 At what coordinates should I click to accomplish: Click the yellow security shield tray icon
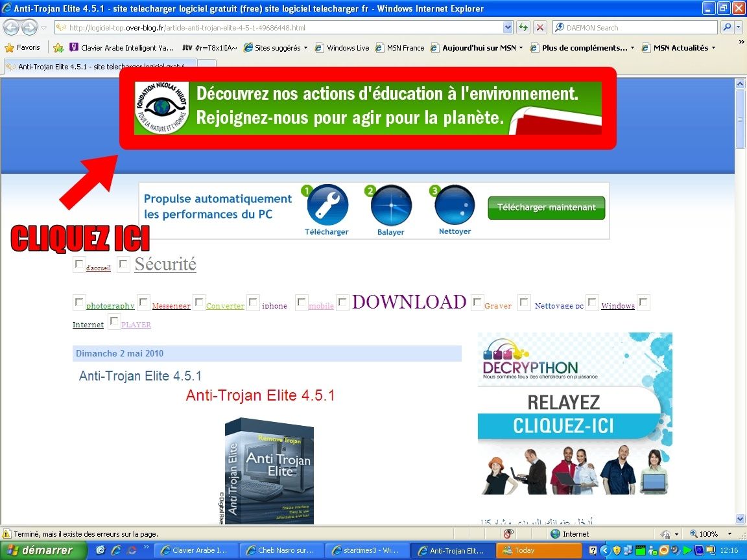(x=617, y=550)
